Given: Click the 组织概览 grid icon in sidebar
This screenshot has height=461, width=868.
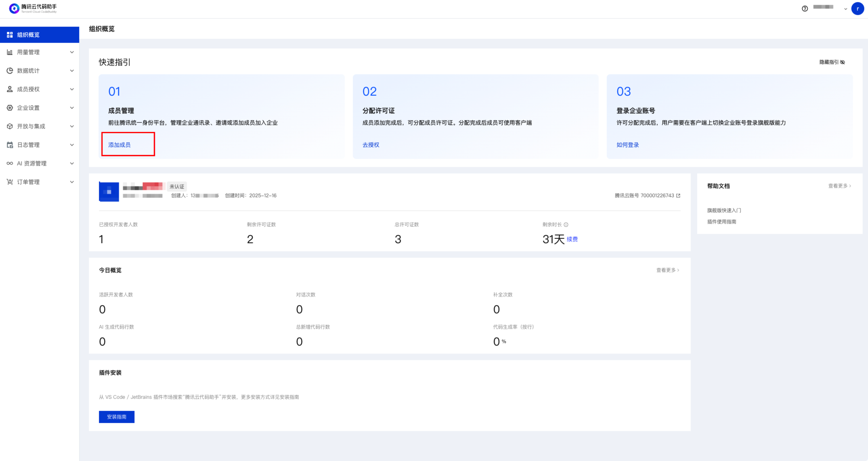Looking at the screenshot, I should (10, 35).
